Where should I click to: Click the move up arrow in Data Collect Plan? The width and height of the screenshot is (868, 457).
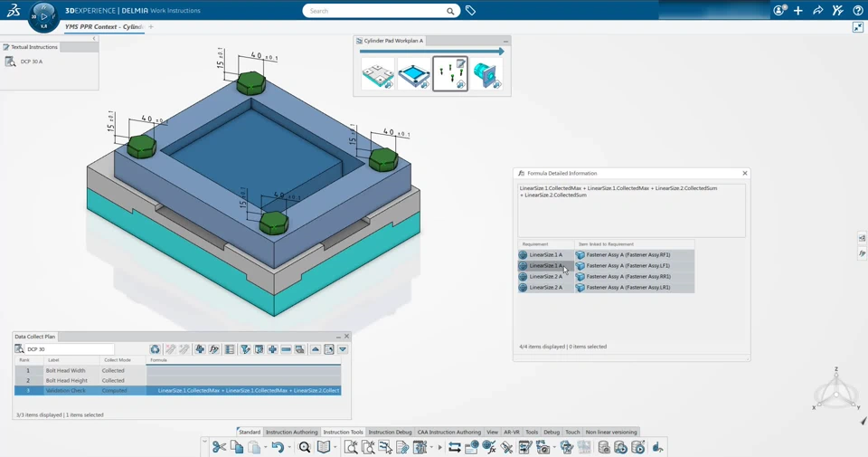click(x=315, y=349)
